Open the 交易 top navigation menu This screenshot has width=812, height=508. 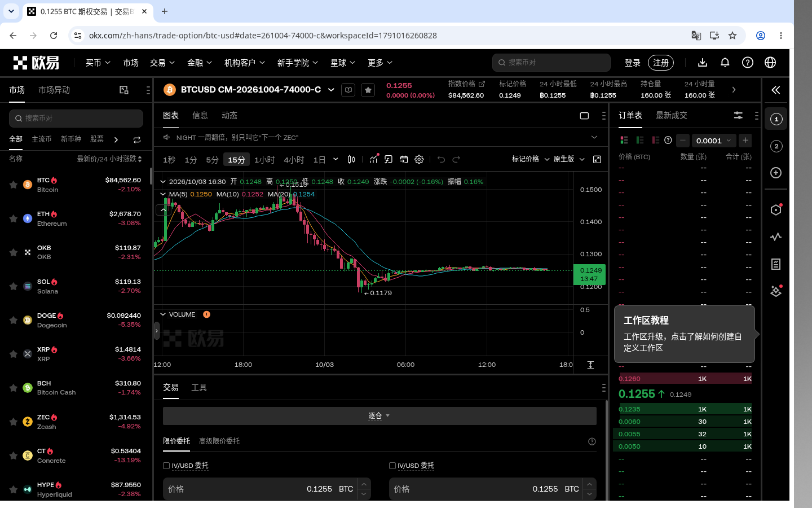pos(162,63)
